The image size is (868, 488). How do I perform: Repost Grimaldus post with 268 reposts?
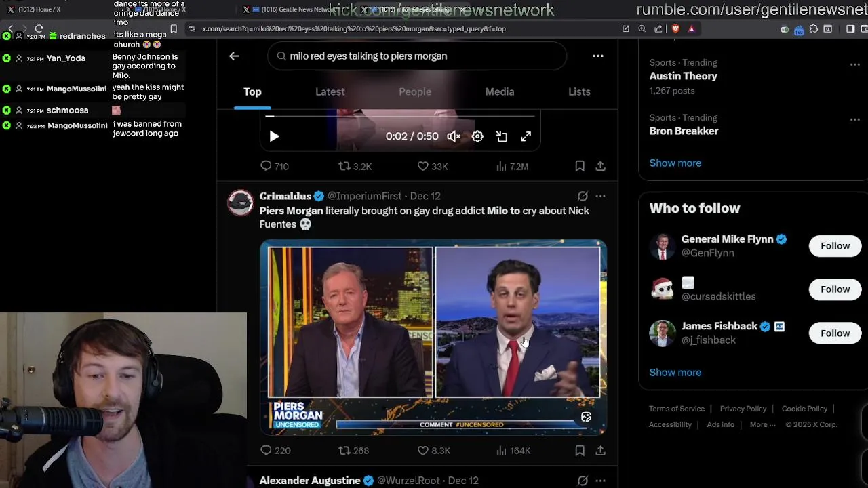point(353,451)
